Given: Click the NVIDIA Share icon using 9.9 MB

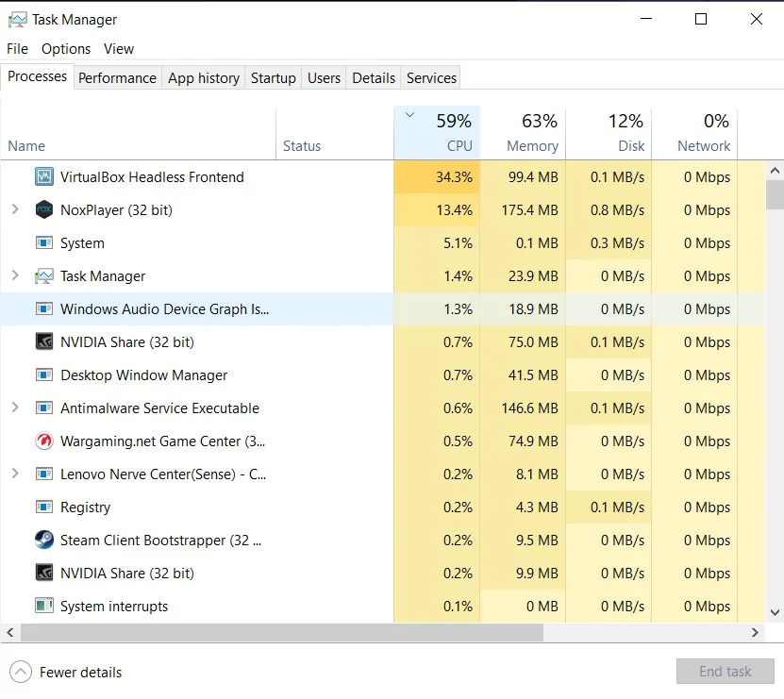Looking at the screenshot, I should (x=44, y=573).
